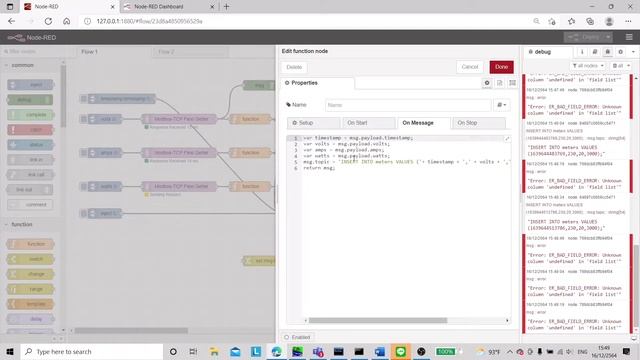Switch to the On Stop tab
640x360 pixels.
click(x=479, y=123)
